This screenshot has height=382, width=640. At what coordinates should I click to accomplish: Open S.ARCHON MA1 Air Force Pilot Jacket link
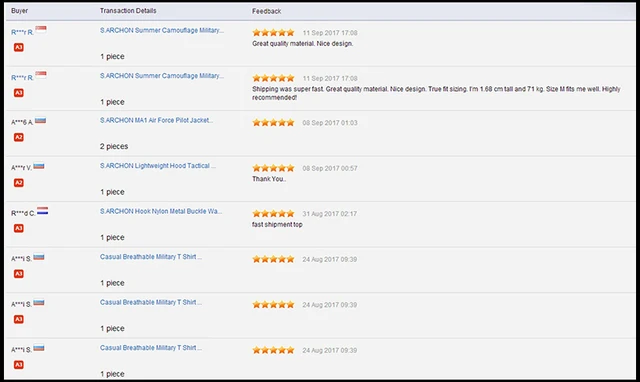point(156,120)
